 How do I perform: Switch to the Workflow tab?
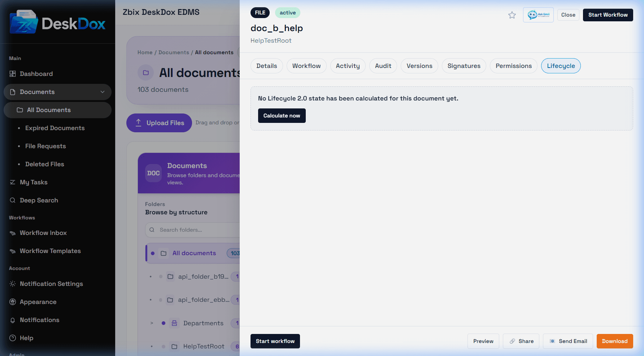[x=306, y=66]
